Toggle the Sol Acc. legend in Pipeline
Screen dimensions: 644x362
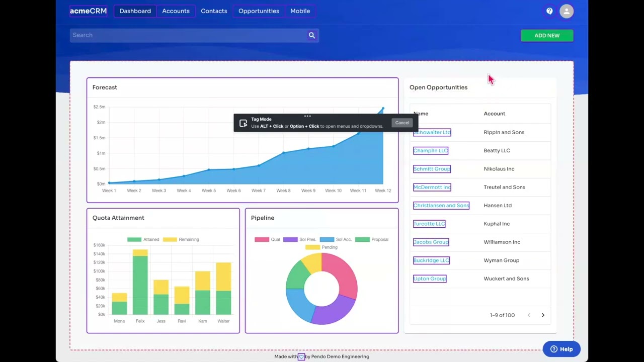click(336, 239)
